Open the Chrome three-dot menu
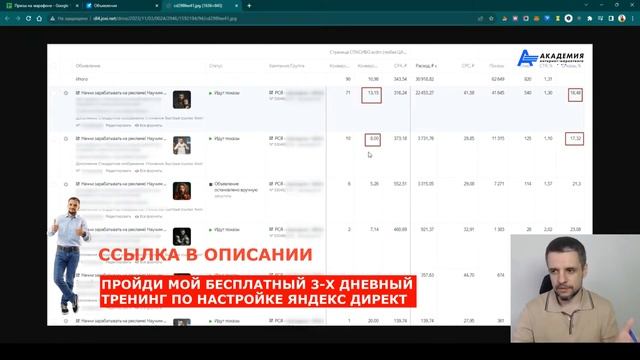The image size is (640, 360). pos(633,18)
